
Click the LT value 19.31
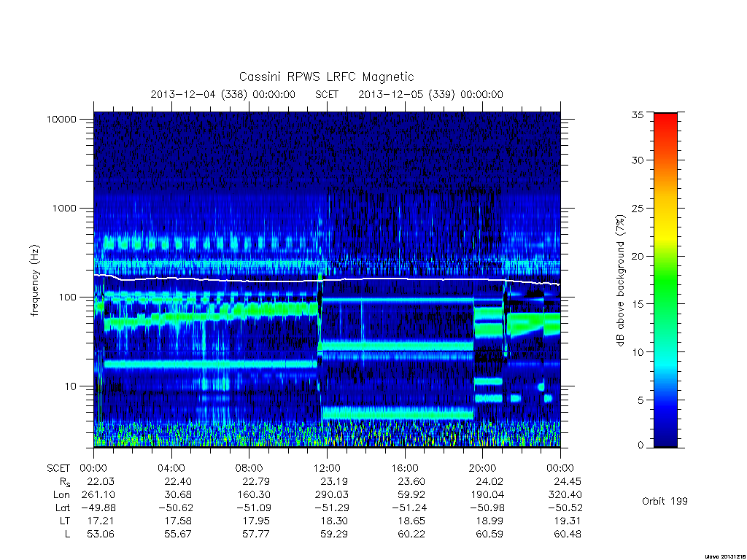(568, 521)
